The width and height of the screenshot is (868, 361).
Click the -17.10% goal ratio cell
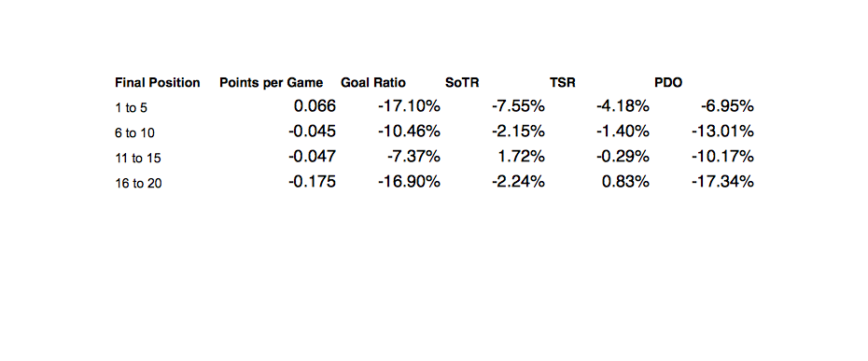(x=409, y=105)
